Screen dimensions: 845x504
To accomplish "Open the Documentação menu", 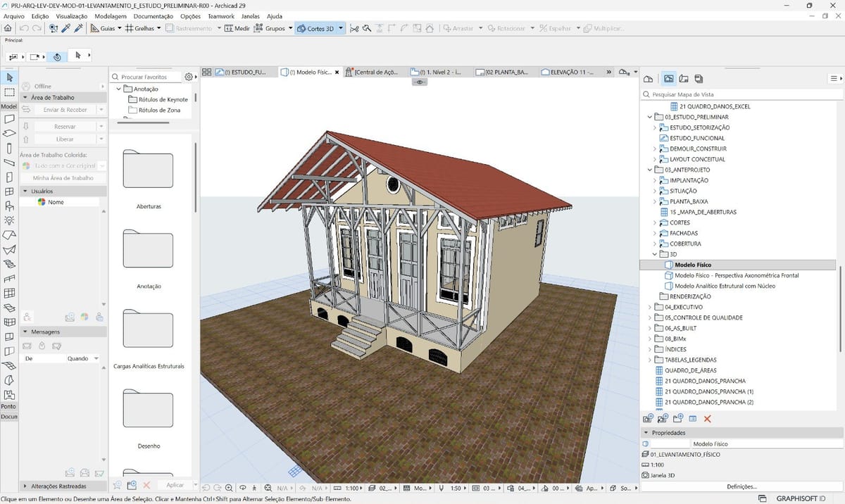I will click(154, 15).
